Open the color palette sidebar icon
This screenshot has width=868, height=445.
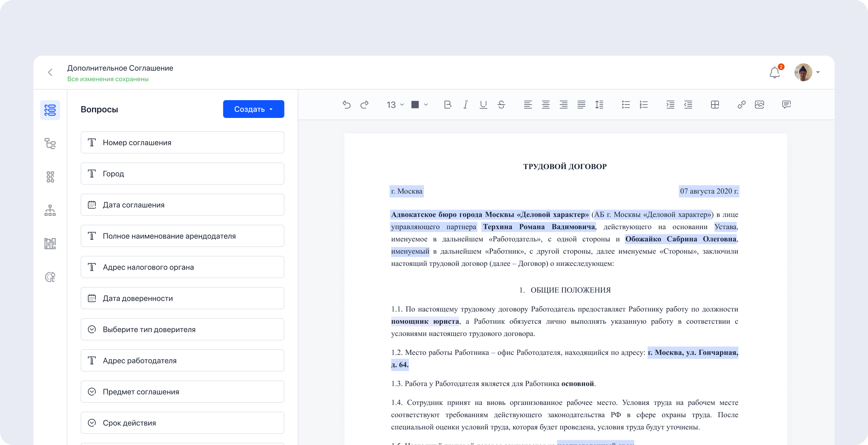pyautogui.click(x=50, y=277)
